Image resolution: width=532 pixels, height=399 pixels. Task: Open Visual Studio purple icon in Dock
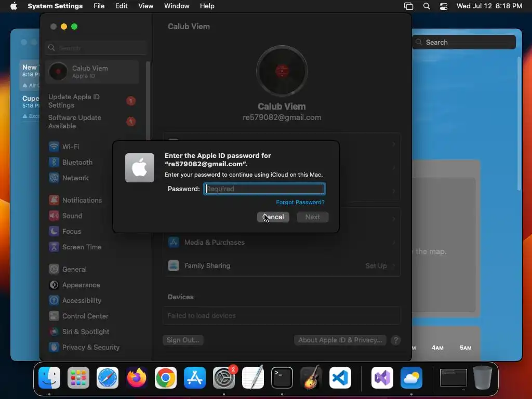(x=382, y=378)
